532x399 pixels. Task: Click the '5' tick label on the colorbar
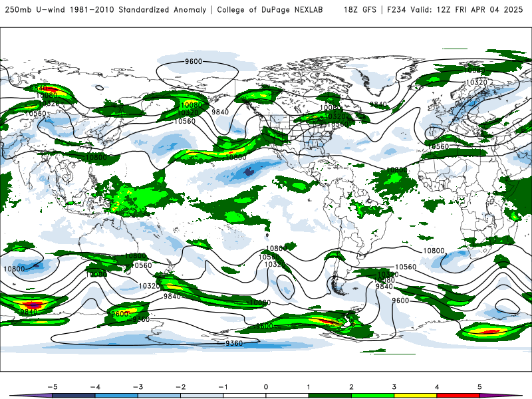(479, 387)
